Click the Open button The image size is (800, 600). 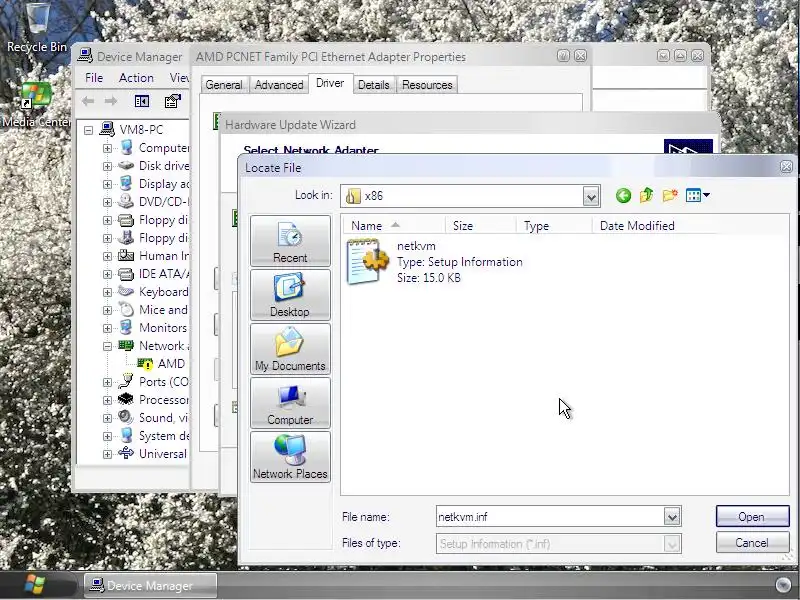click(752, 516)
